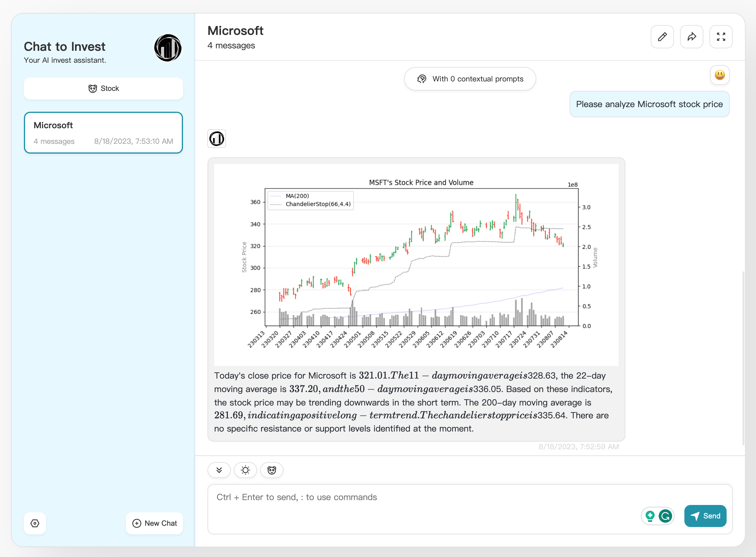Click the green lightbulb extension icon

(650, 516)
